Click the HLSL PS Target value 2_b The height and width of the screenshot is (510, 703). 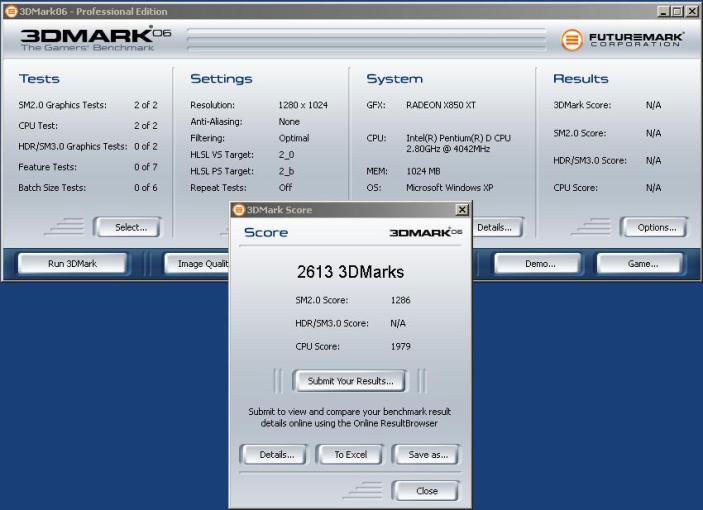[x=286, y=171]
